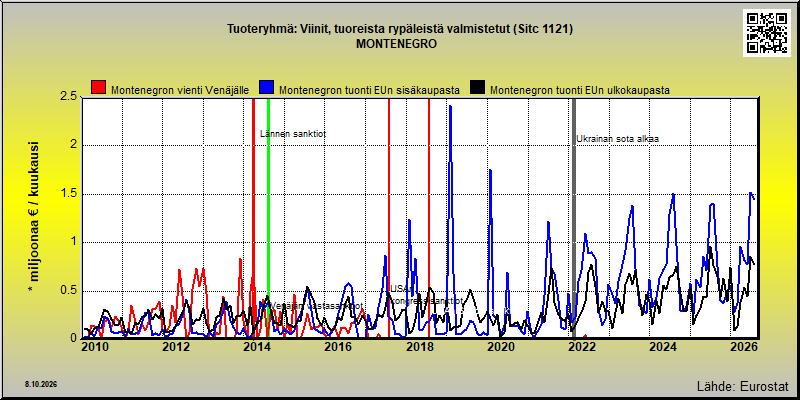Select legend text 'Montenegron tuonti EUn ulkokaupasta'
800x400 pixels.
(580, 90)
